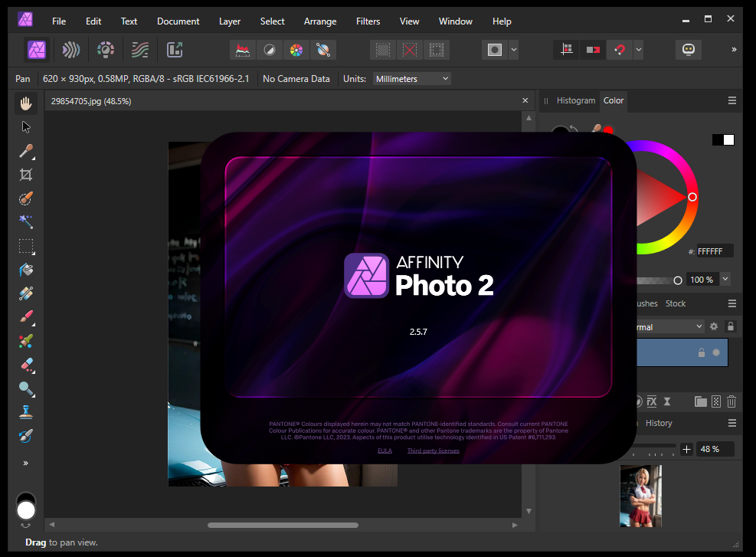Click the hex color field FFFFFF
Image resolution: width=756 pixels, height=557 pixels.
(x=715, y=251)
